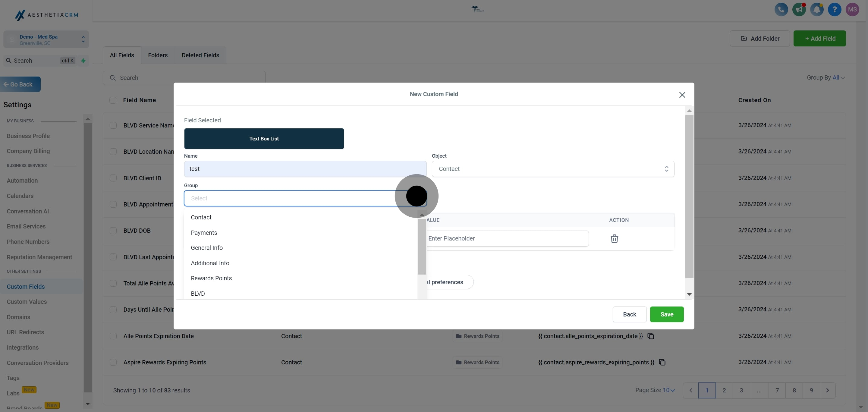This screenshot has width=868, height=412.
Task: Switch to the Deleted Fields tab
Action: (200, 55)
